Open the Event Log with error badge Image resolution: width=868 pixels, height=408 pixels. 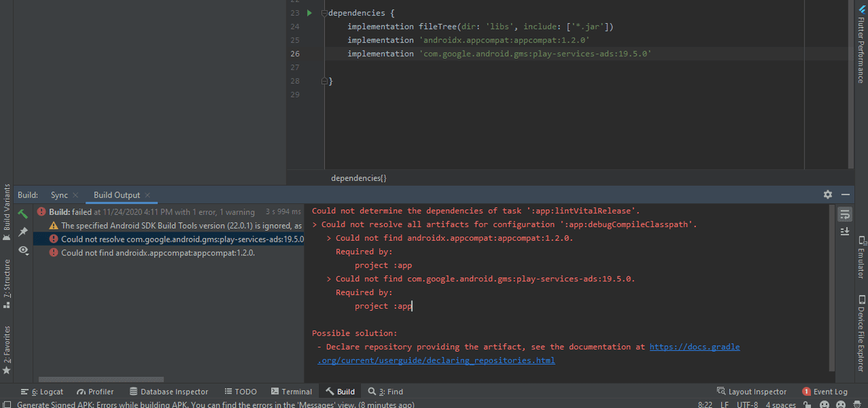click(x=825, y=391)
